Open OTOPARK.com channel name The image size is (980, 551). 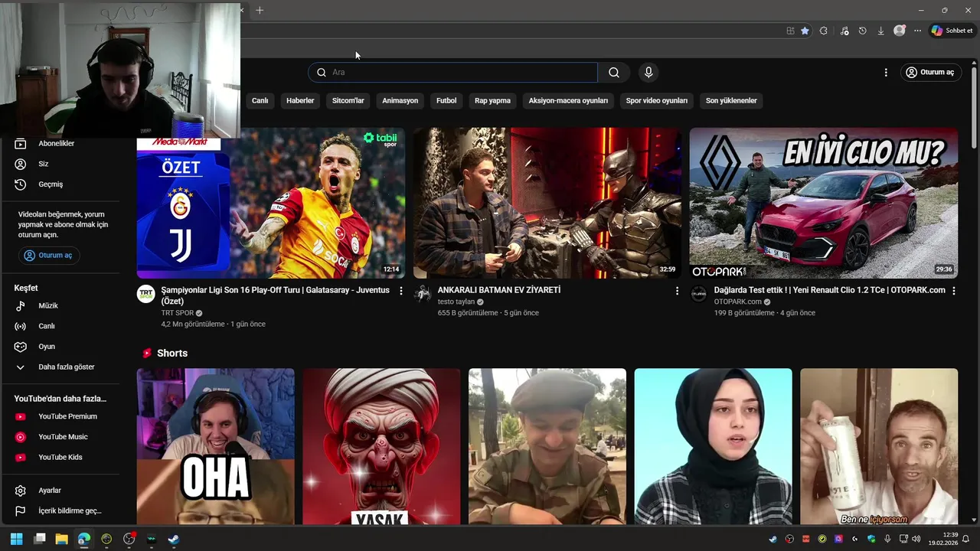[x=738, y=302]
